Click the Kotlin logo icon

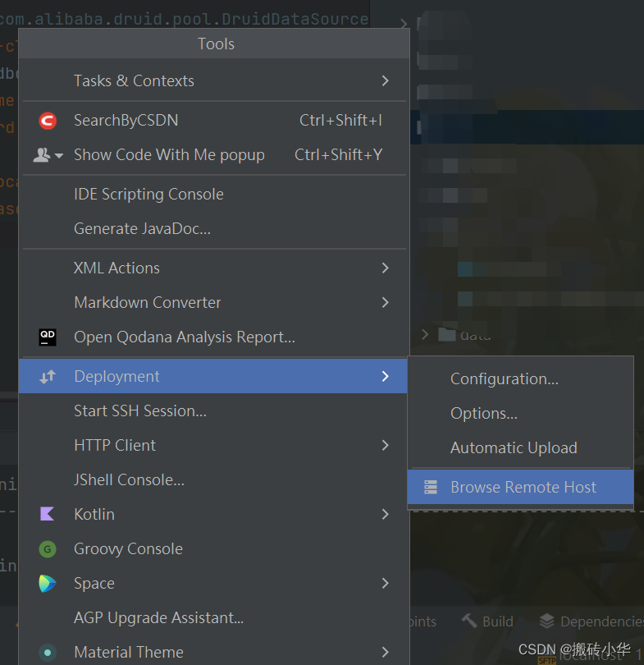click(x=47, y=514)
